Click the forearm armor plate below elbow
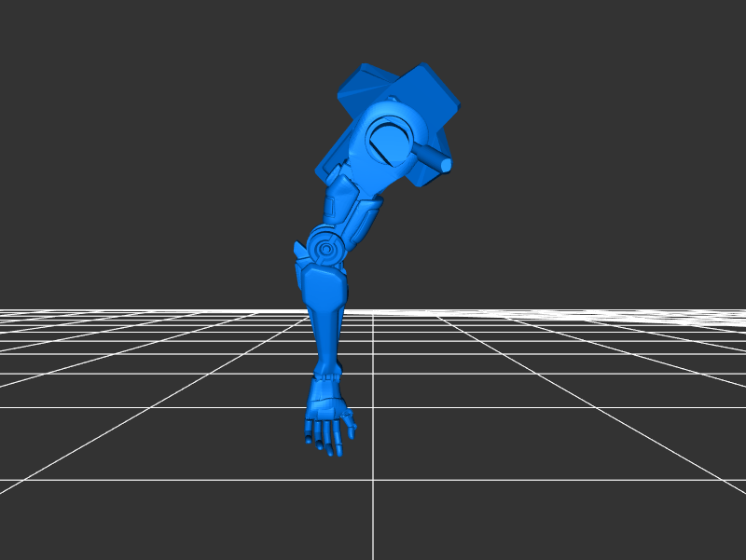Screen dimensions: 746x560 tap(321, 282)
